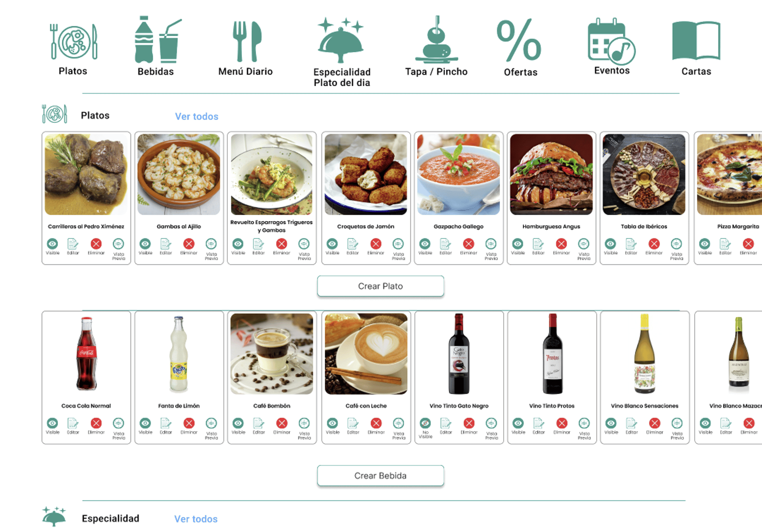Make Vino Tinto Gato Negro visible
Image resolution: width=762 pixels, height=532 pixels.
pos(425,423)
